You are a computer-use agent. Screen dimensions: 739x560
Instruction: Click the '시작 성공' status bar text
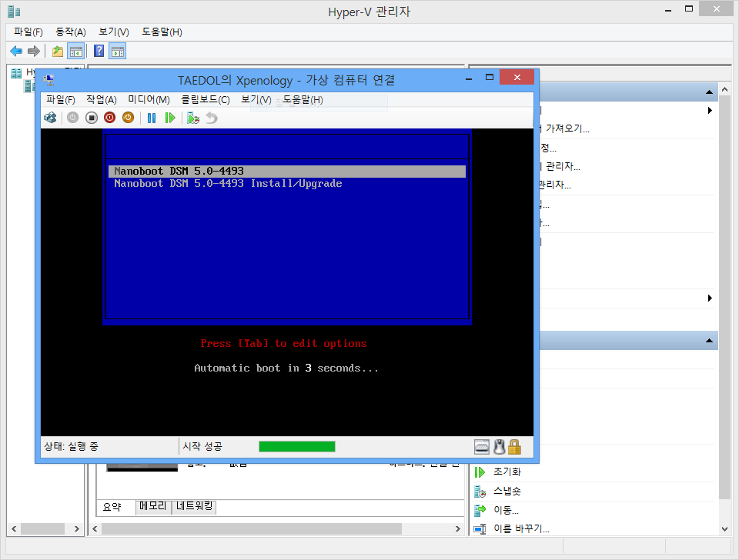(202, 446)
